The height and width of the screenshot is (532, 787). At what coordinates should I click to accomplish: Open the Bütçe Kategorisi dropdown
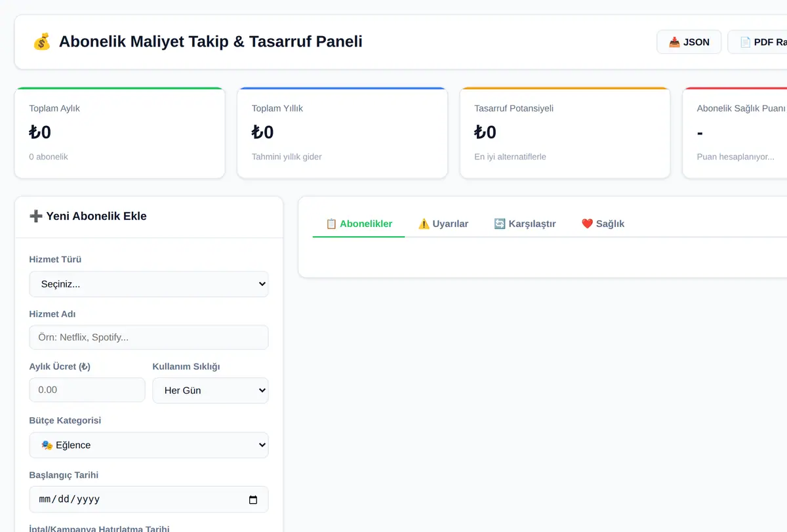click(x=149, y=445)
